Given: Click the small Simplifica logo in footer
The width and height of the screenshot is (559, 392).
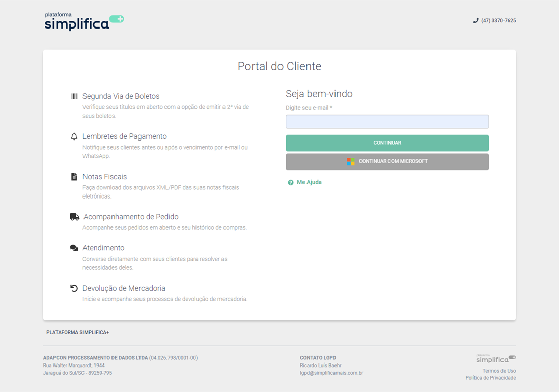Looking at the screenshot, I should pos(495,359).
